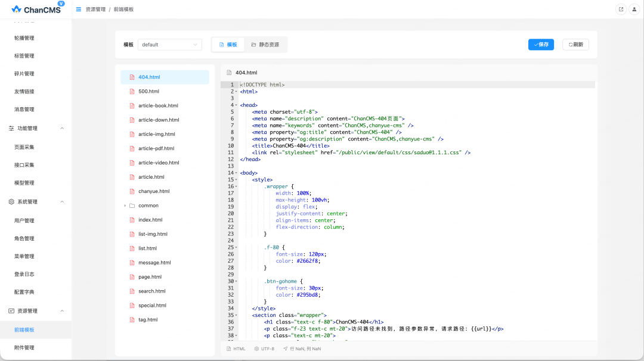
Task: Expand the common folder tree arrow
Action: point(125,206)
